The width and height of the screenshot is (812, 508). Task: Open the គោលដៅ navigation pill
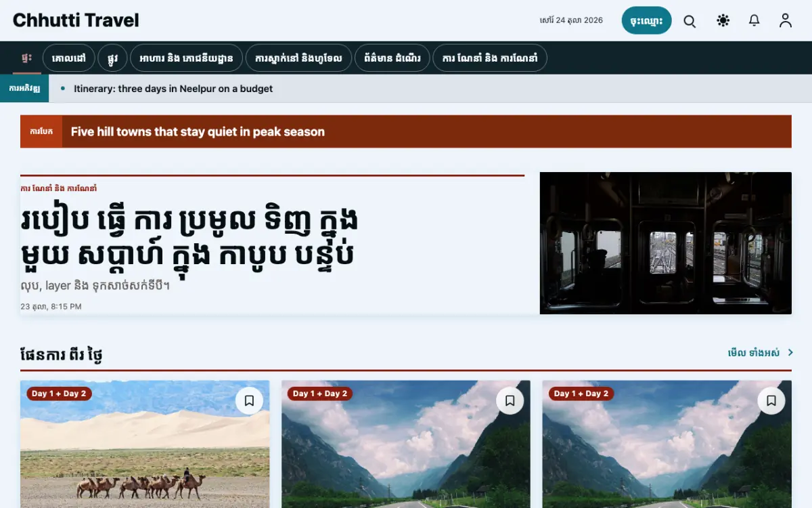[68, 58]
